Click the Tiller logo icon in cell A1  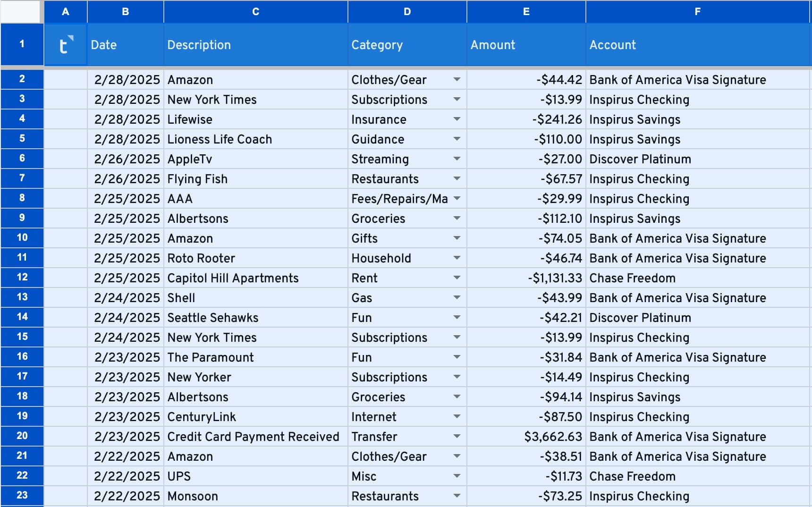(x=66, y=45)
